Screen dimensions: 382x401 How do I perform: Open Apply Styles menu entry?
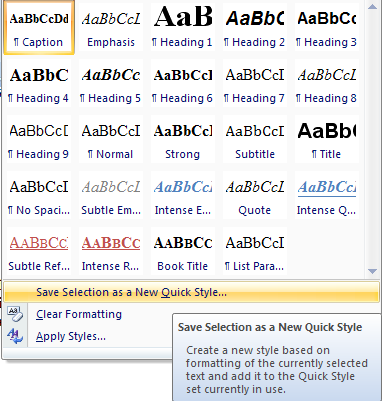[x=71, y=336]
